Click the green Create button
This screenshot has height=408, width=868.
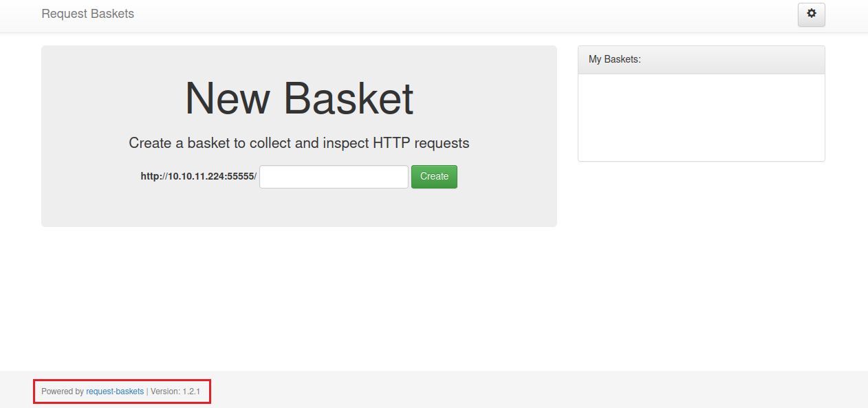point(434,176)
